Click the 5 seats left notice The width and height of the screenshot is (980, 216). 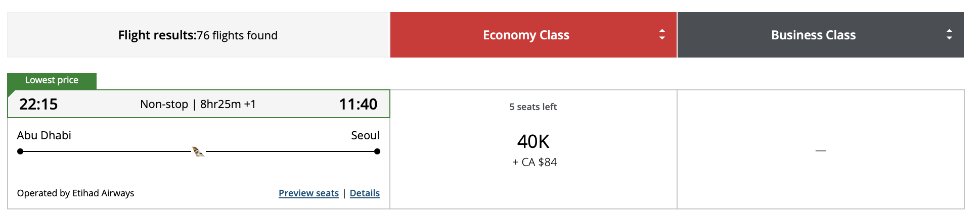[533, 107]
